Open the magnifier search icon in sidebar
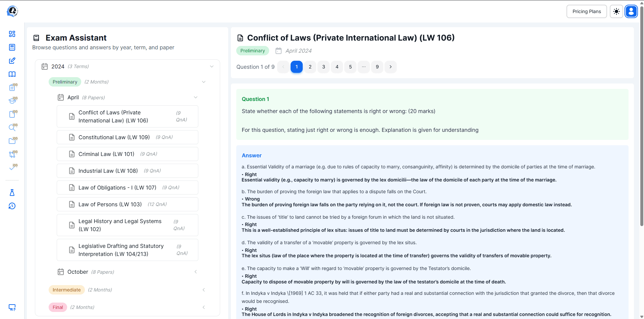This screenshot has height=319, width=644. coord(13,127)
